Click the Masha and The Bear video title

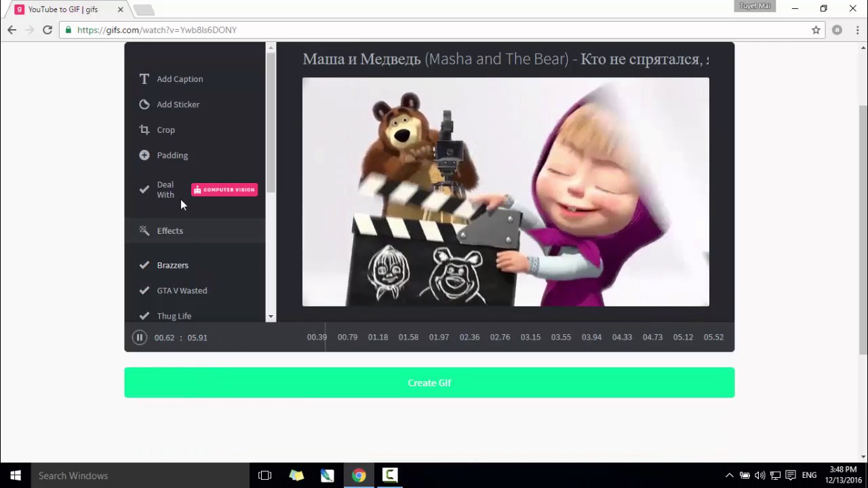tap(506, 59)
